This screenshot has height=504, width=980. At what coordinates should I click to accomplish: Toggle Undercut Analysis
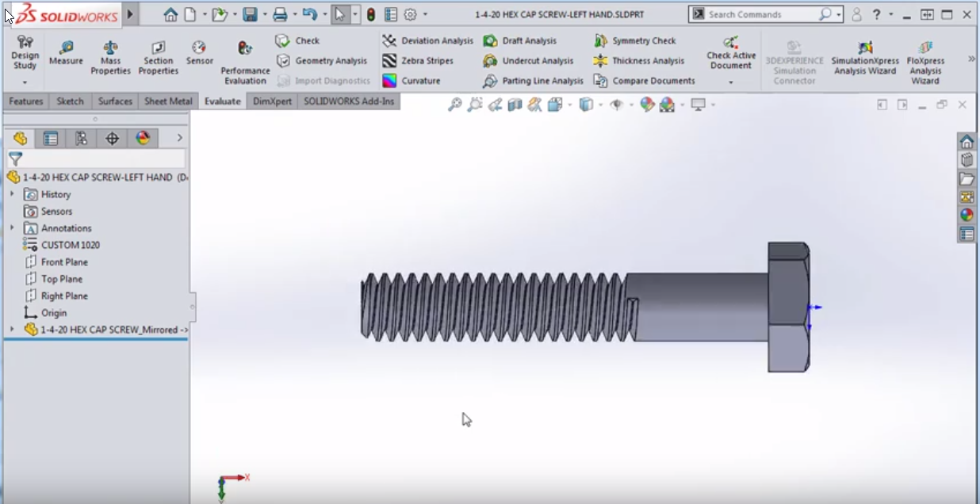pos(528,61)
